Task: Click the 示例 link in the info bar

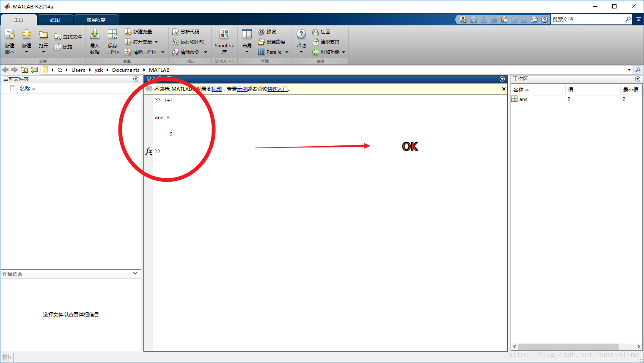Action: click(242, 89)
